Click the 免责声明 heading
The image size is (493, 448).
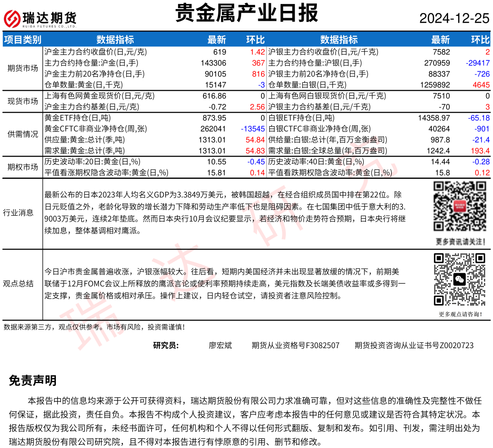pyautogui.click(x=33, y=381)
